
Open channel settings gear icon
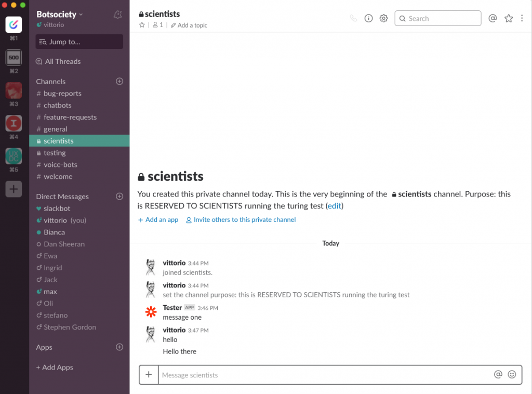(383, 18)
